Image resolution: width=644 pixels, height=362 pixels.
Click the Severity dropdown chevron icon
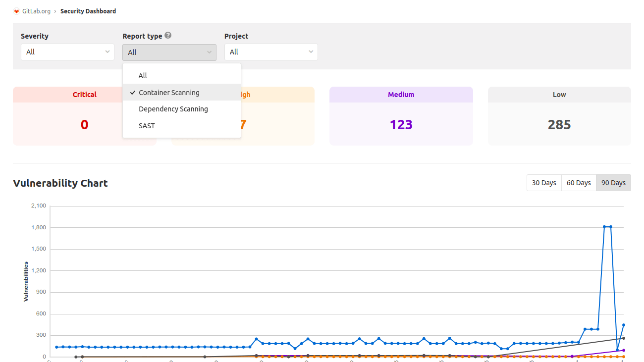(x=108, y=52)
